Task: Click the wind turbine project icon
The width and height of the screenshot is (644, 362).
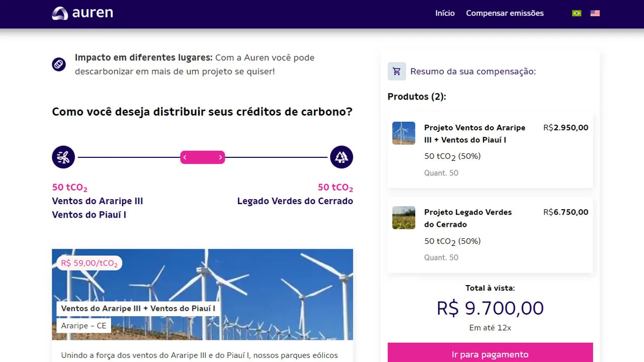Action: 63,157
